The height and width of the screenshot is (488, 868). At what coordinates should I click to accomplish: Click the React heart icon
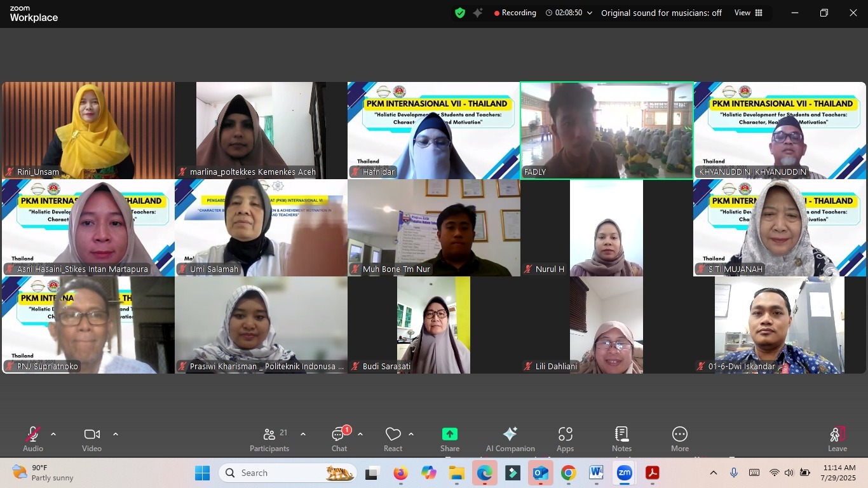pyautogui.click(x=393, y=439)
